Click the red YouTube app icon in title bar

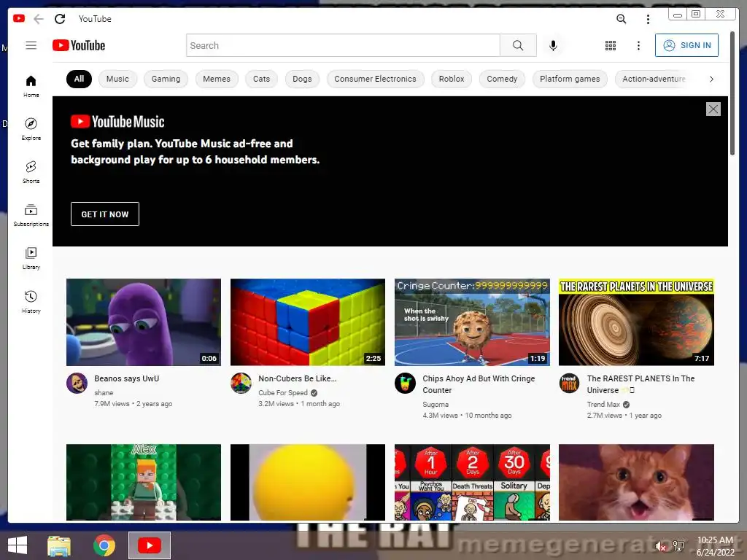[x=19, y=18]
